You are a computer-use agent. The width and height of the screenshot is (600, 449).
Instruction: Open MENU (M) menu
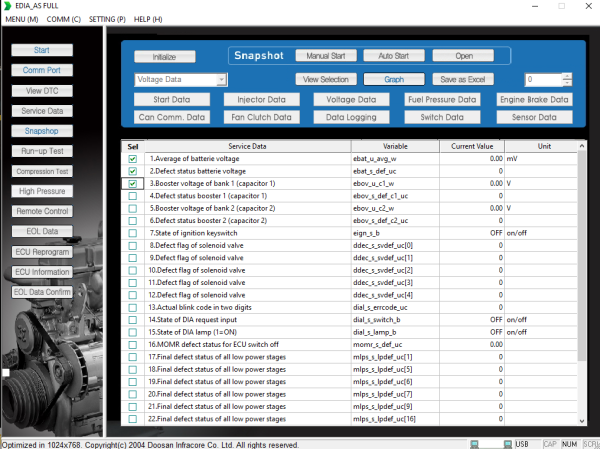[x=22, y=19]
